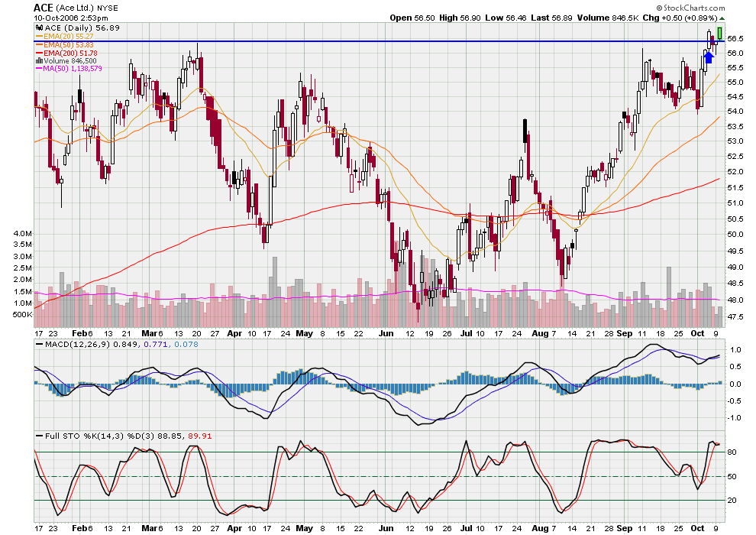Click 'Oct' on the price chart date axis
The image size is (756, 535).
698,333
